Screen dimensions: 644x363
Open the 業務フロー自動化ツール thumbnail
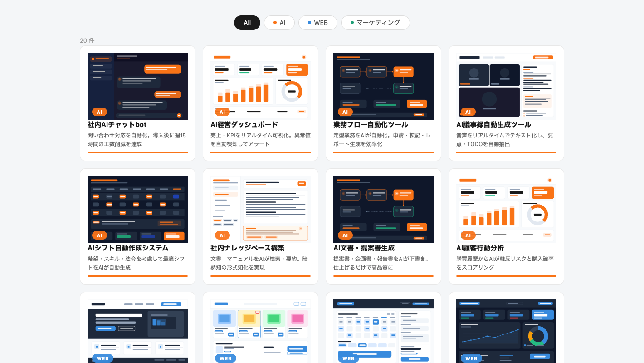[383, 86]
